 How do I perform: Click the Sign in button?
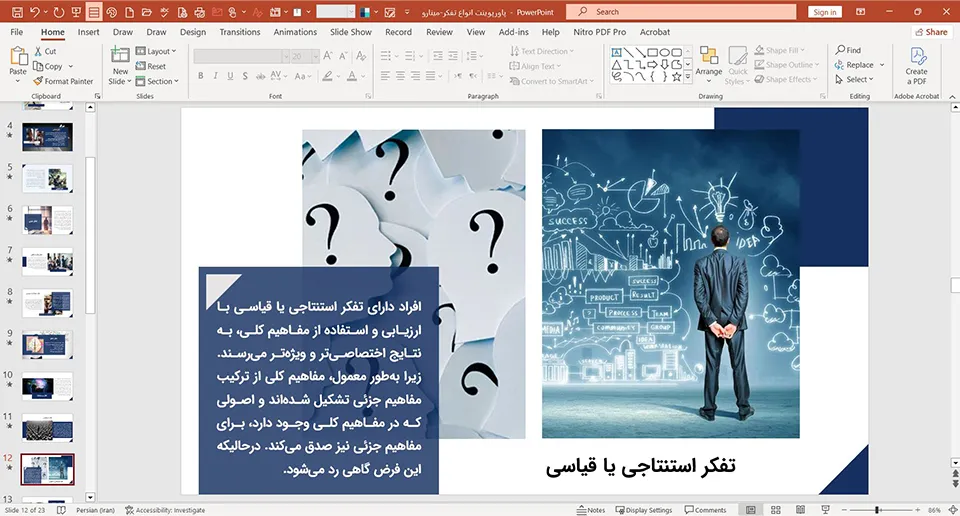point(825,12)
